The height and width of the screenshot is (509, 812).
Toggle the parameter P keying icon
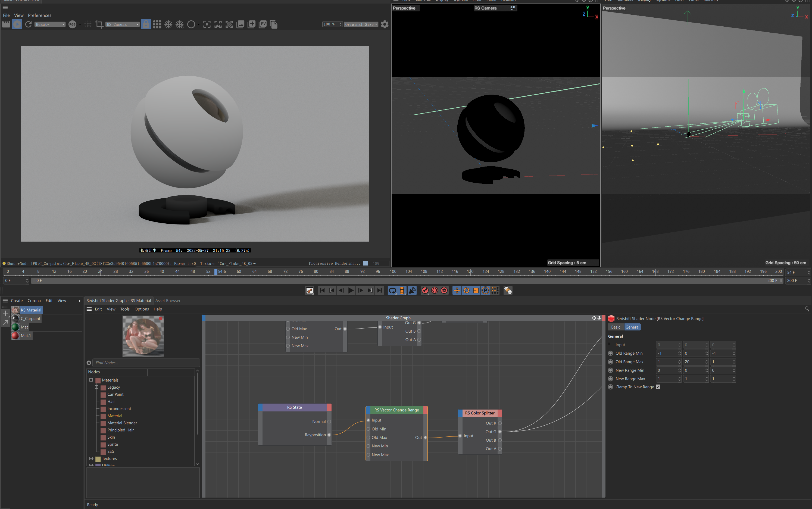click(485, 291)
